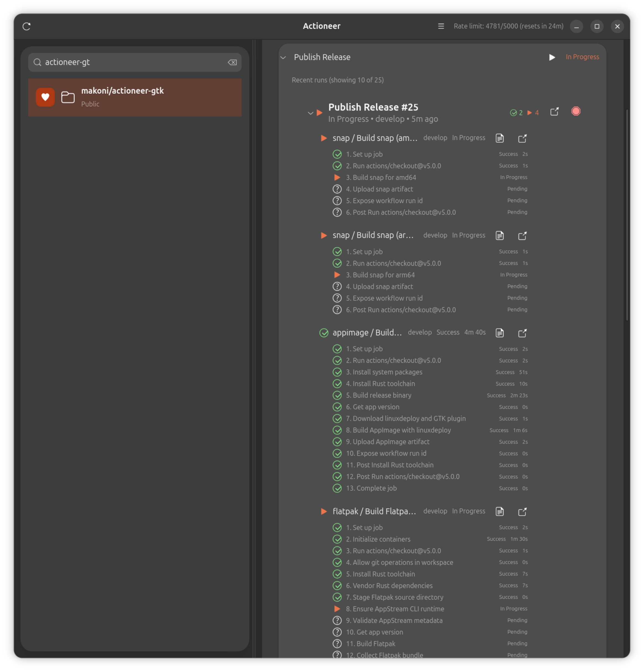The image size is (644, 672).
Task: Click the In Progress status label
Action: (582, 57)
